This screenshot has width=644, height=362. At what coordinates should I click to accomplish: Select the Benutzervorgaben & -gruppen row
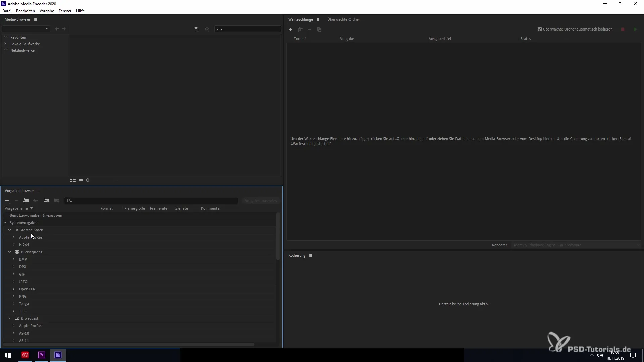(139, 216)
